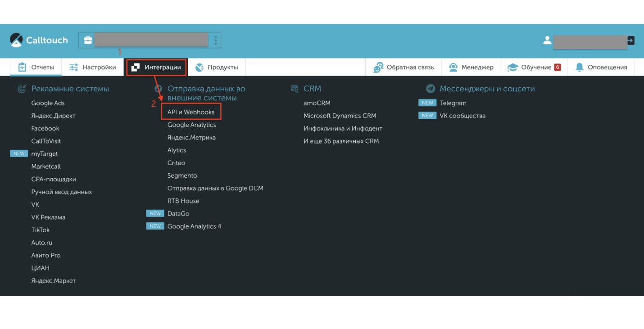
Task: Click the Мессенджеры и соцсети paper-plane icon
Action: [431, 89]
